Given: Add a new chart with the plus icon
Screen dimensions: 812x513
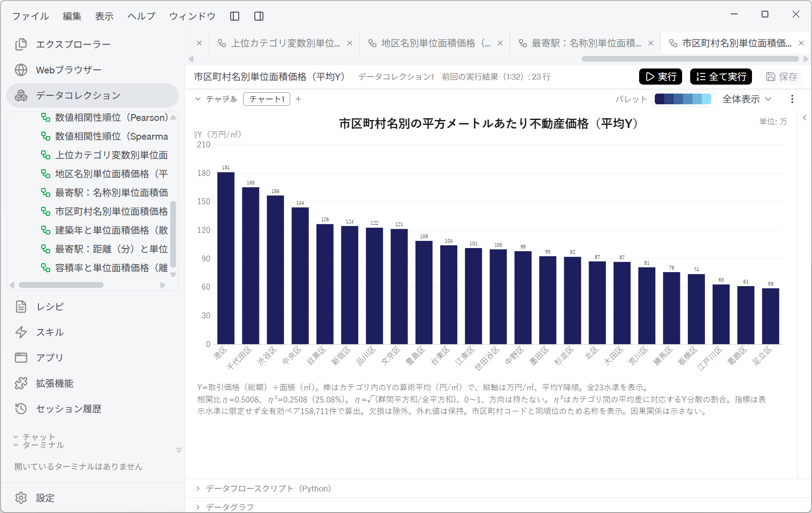Looking at the screenshot, I should [x=299, y=99].
